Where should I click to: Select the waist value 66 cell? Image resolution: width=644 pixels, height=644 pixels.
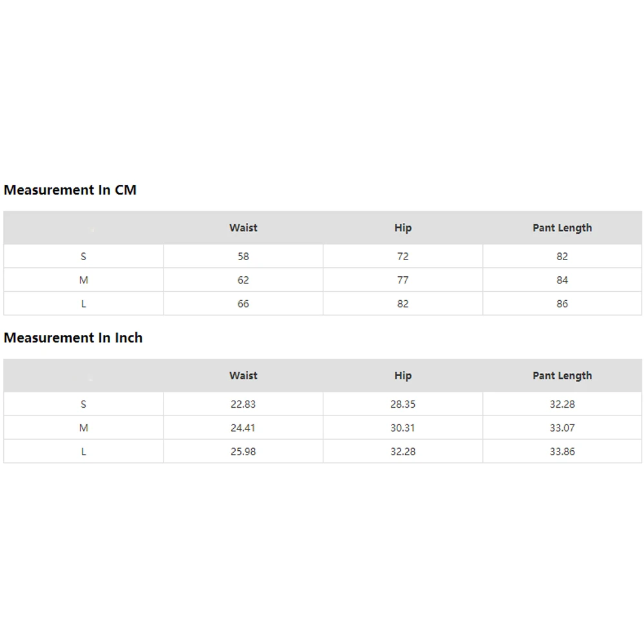point(243,304)
